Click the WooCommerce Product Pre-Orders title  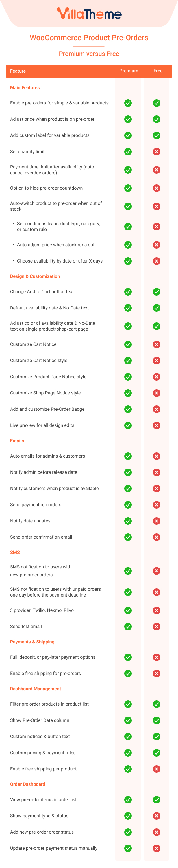pyautogui.click(x=89, y=38)
